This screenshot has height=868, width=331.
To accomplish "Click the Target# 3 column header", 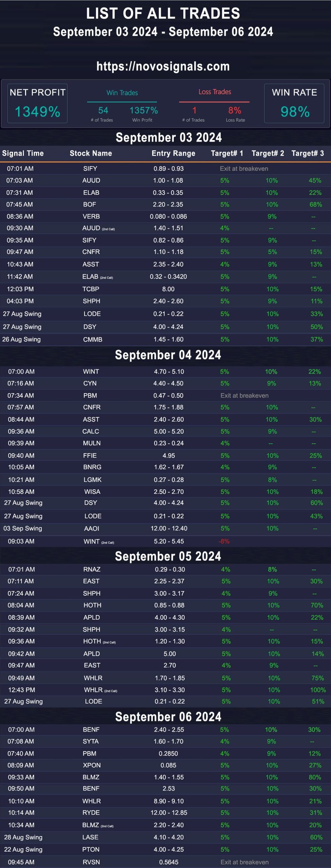I will [x=308, y=153].
